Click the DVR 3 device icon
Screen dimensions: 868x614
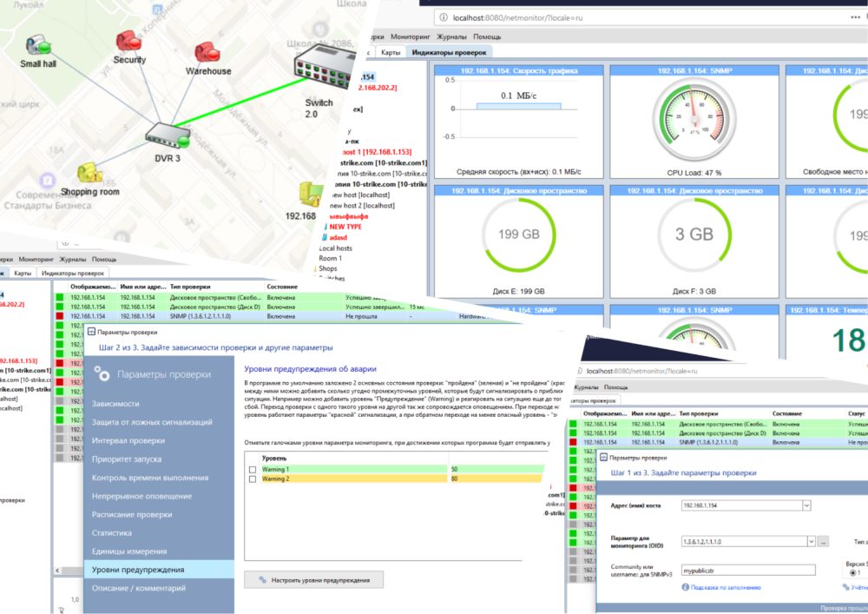(166, 134)
